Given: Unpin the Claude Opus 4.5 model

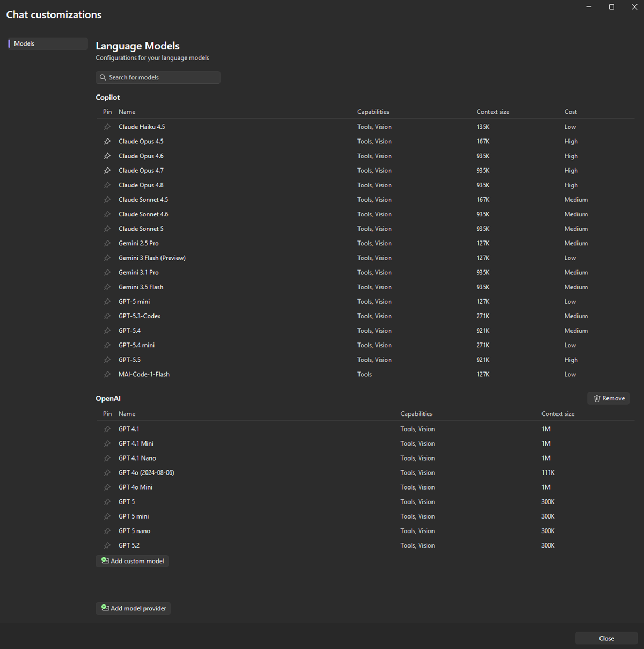Looking at the screenshot, I should pos(107,142).
